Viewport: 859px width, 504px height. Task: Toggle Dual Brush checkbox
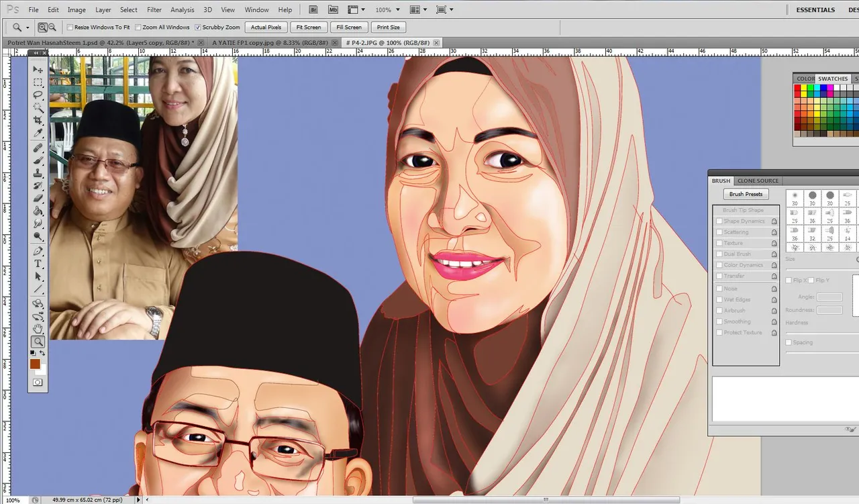pyautogui.click(x=719, y=254)
